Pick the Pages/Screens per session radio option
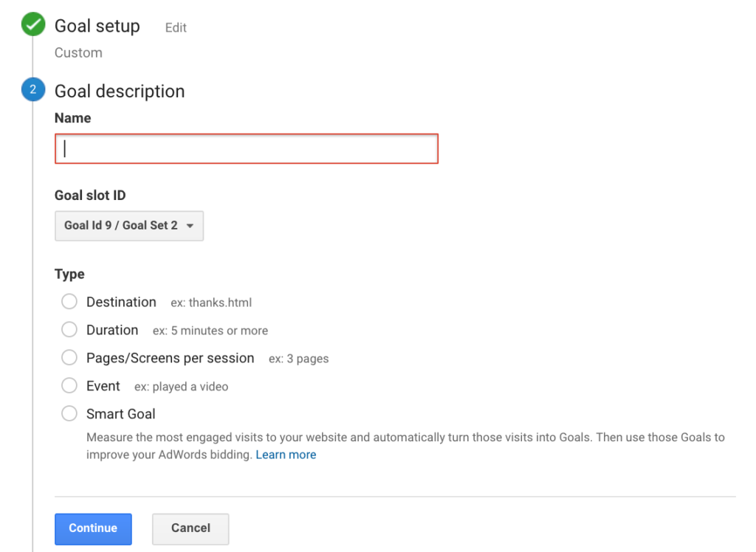This screenshot has height=552, width=756. (69, 358)
